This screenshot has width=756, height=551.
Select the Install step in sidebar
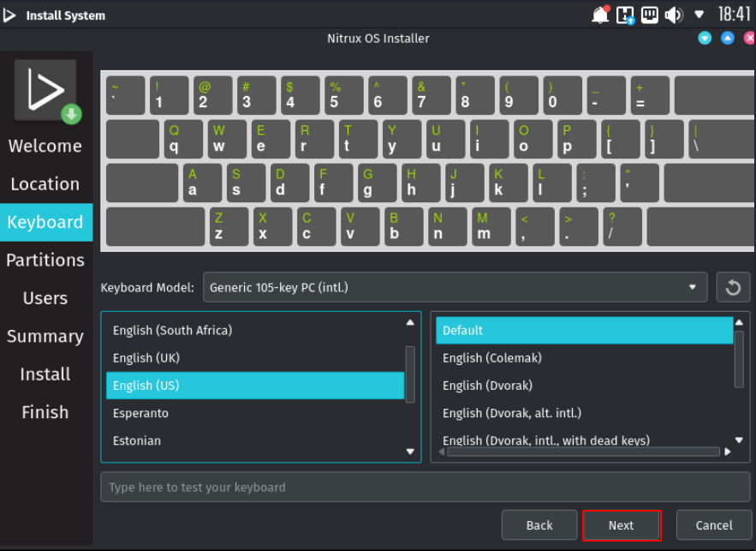pyautogui.click(x=45, y=374)
